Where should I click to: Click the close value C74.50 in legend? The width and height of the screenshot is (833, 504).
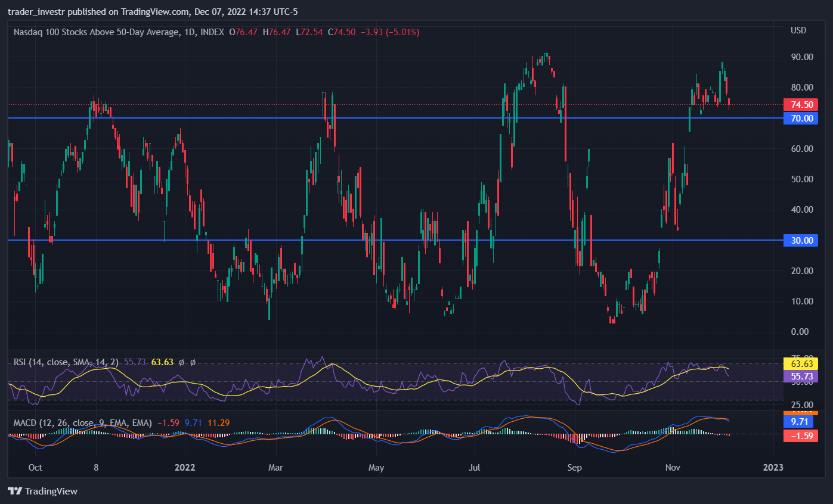(342, 32)
